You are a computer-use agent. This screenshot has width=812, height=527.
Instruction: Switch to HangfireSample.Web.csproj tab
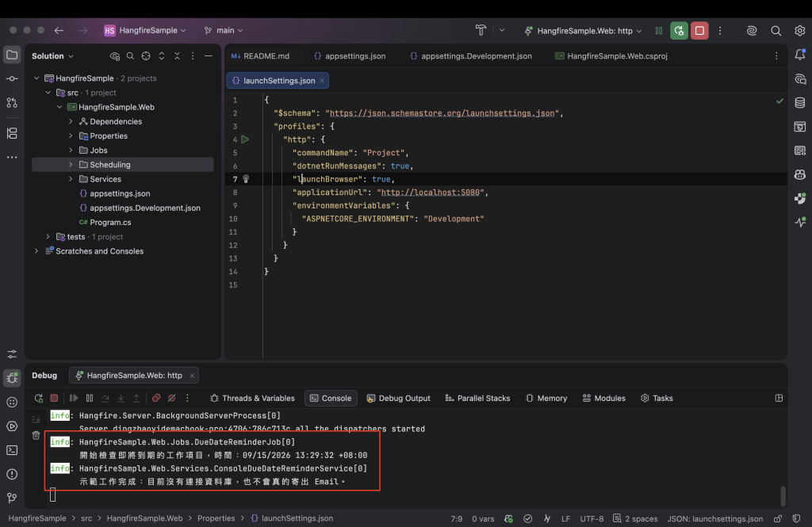[611, 56]
